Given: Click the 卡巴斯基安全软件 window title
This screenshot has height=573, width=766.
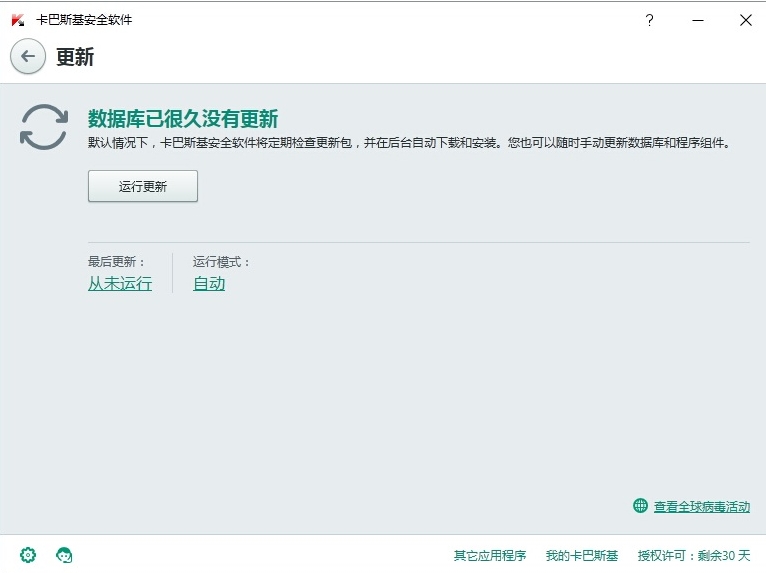Looking at the screenshot, I should tap(84, 20).
